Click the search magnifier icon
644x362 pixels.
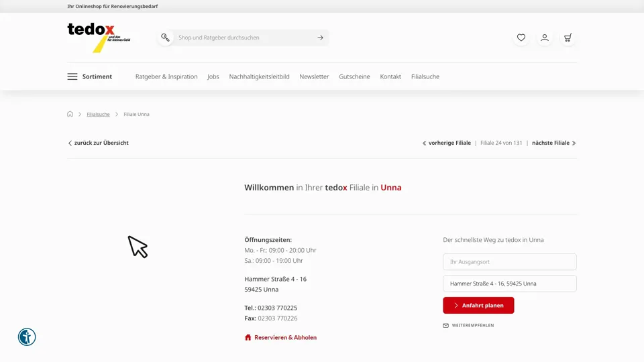click(165, 38)
